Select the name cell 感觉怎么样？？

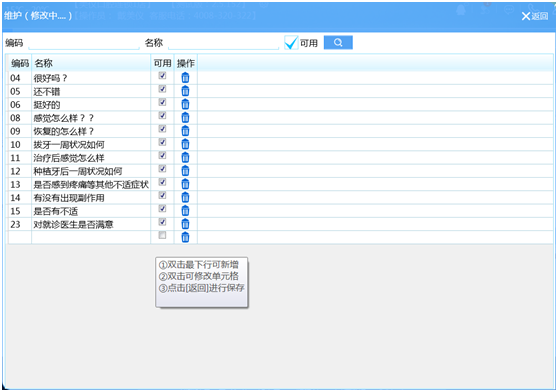point(91,118)
